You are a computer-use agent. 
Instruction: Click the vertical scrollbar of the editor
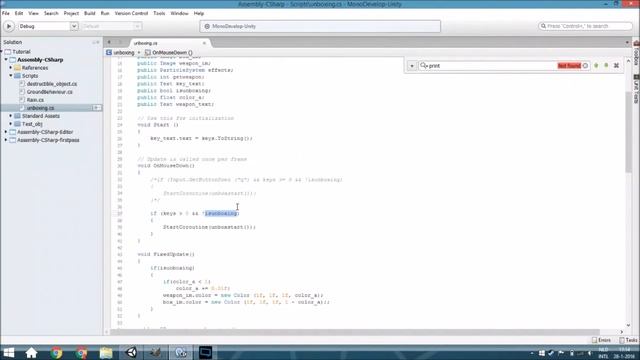point(628,131)
